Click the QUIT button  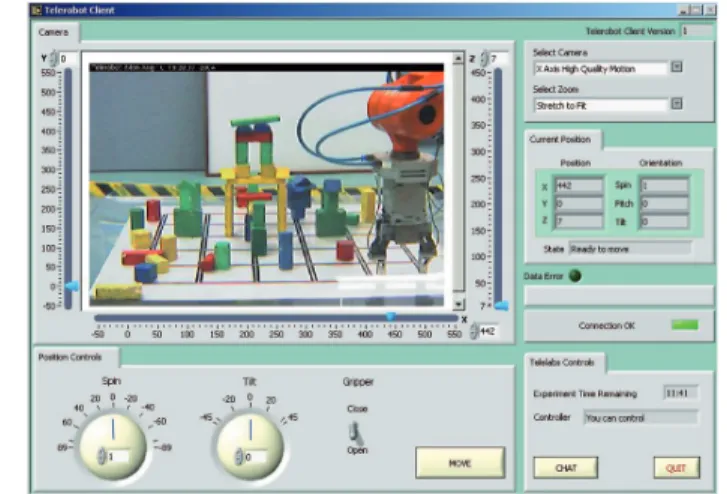(676, 468)
